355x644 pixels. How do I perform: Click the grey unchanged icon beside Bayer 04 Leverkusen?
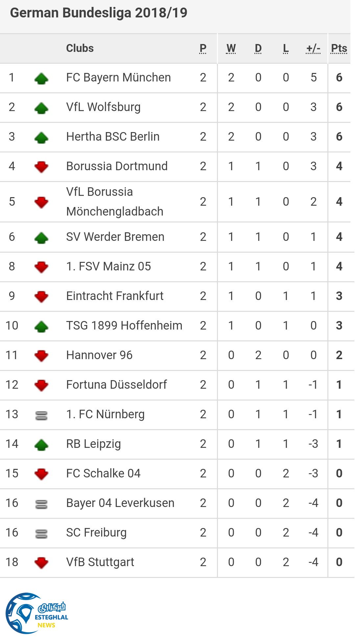[x=41, y=504]
